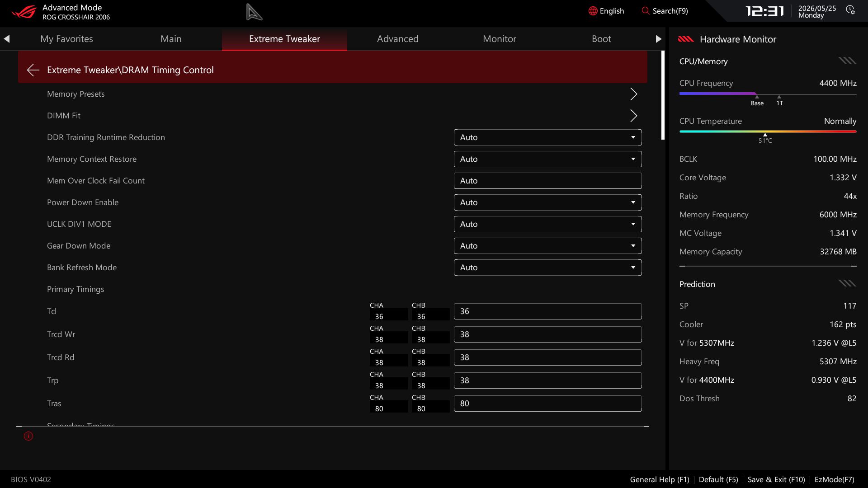Screen dimensions: 868x488
Task: Click the Memory Capacity 32768 MB value
Action: point(838,252)
